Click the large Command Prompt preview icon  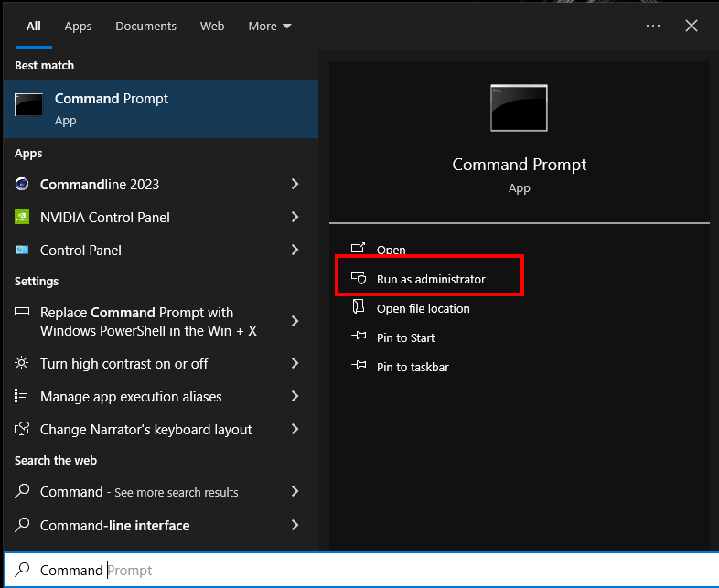click(x=519, y=108)
